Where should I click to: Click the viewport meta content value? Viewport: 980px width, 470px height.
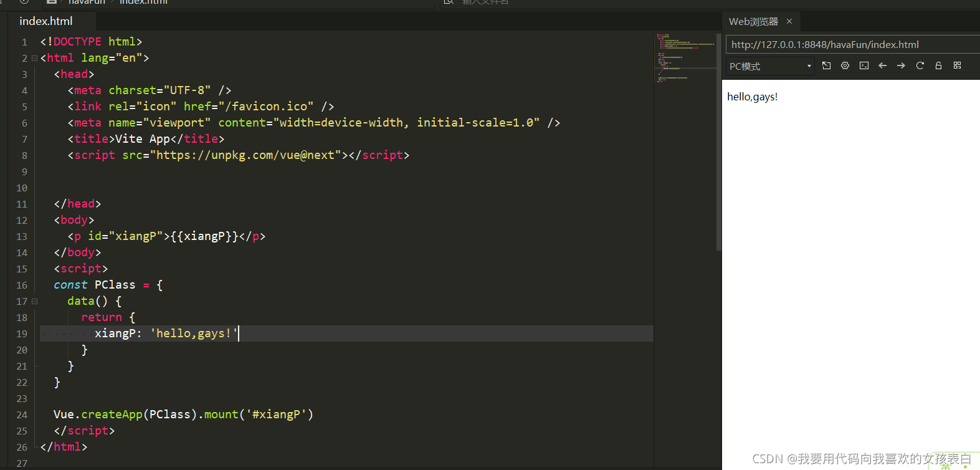[406, 123]
